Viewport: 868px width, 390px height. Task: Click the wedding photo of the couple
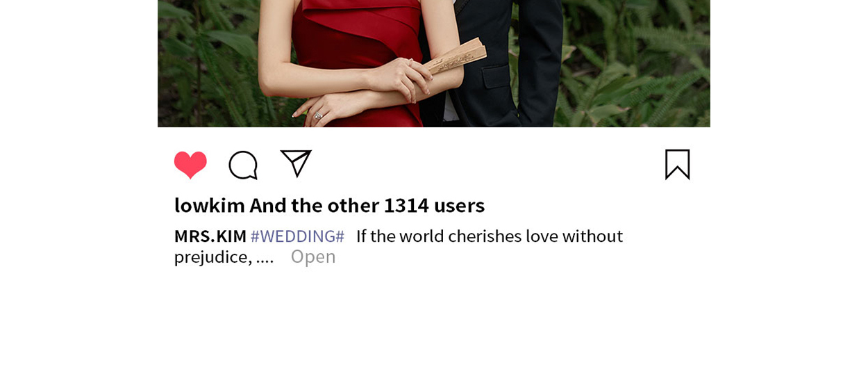pyautogui.click(x=434, y=63)
